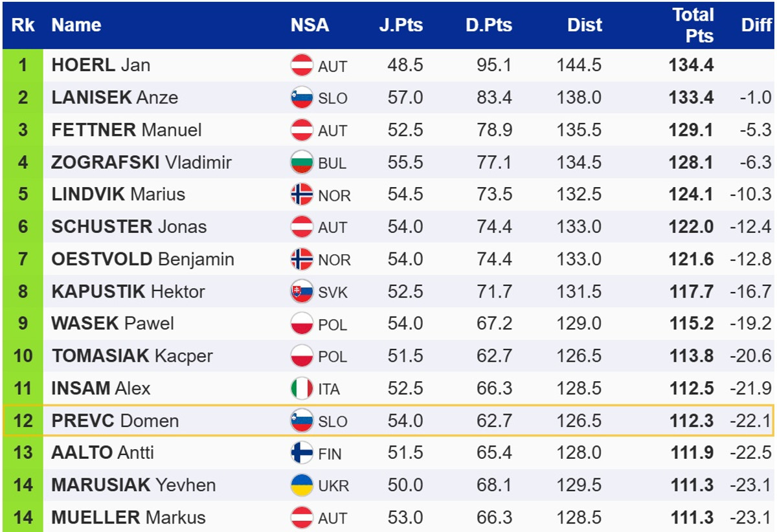Screen dimensions: 777x532
Task: Open FETTNER Manuel athlete link
Action: click(126, 130)
